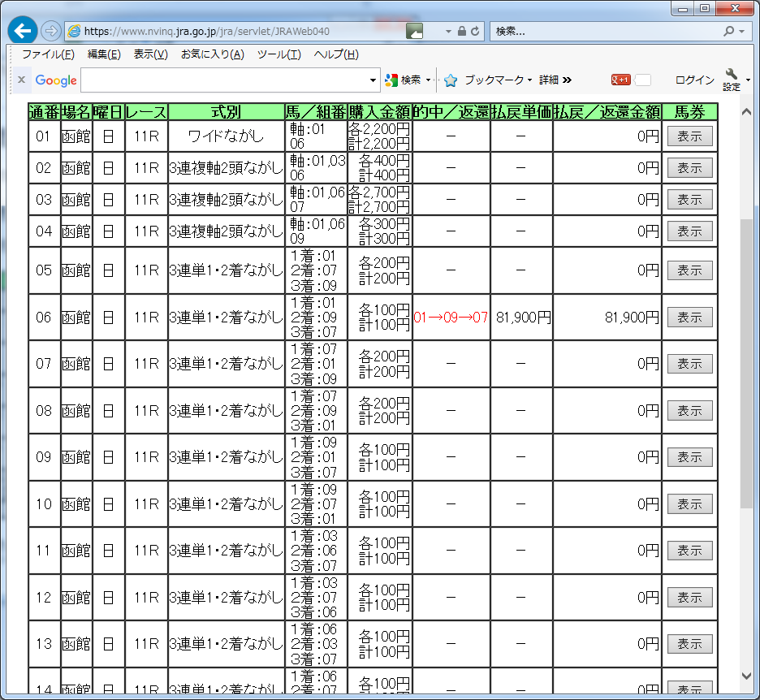760x700 pixels.
Task: Click 表示 button for row 01
Action: [689, 136]
